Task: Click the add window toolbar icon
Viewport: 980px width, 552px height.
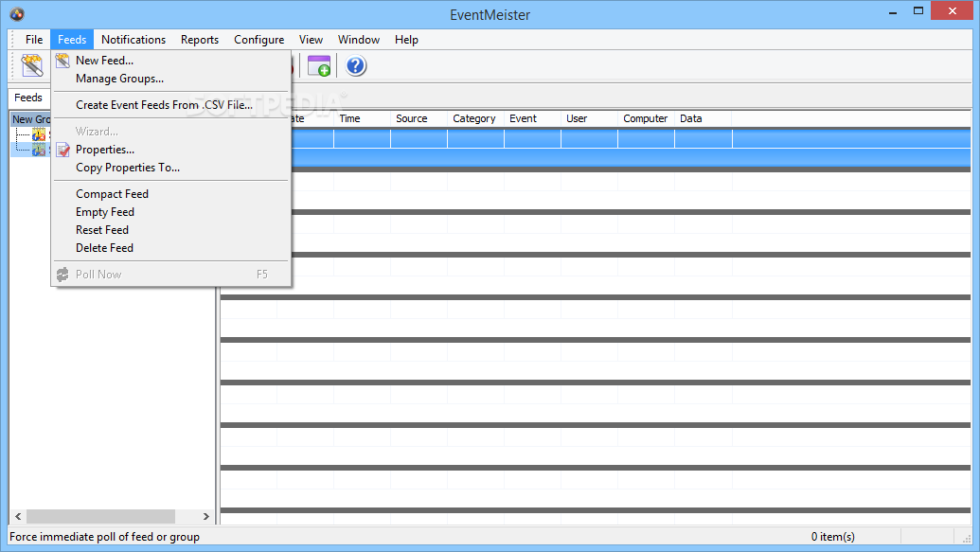Action: point(319,65)
